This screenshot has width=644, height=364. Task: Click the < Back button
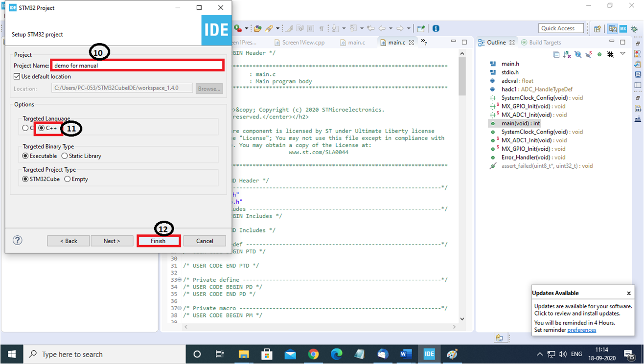pos(69,241)
